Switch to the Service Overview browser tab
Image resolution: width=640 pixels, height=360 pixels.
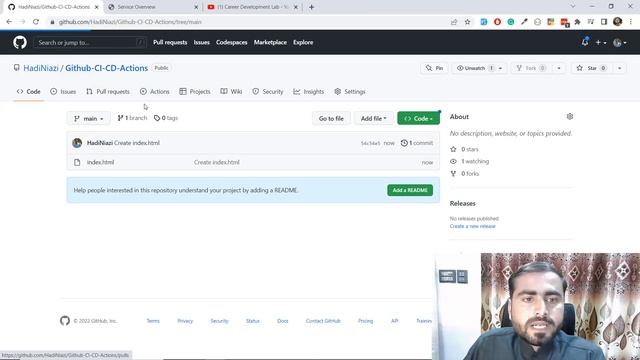point(153,7)
